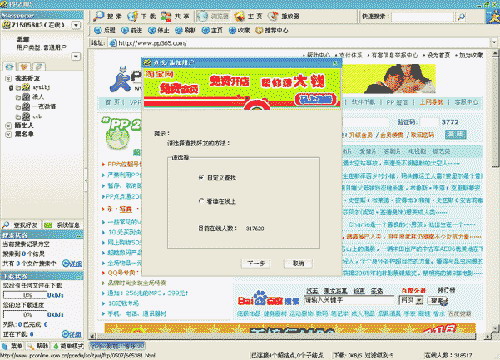Go forward with the 前进 button
The image size is (500, 360).
(x=131, y=30)
